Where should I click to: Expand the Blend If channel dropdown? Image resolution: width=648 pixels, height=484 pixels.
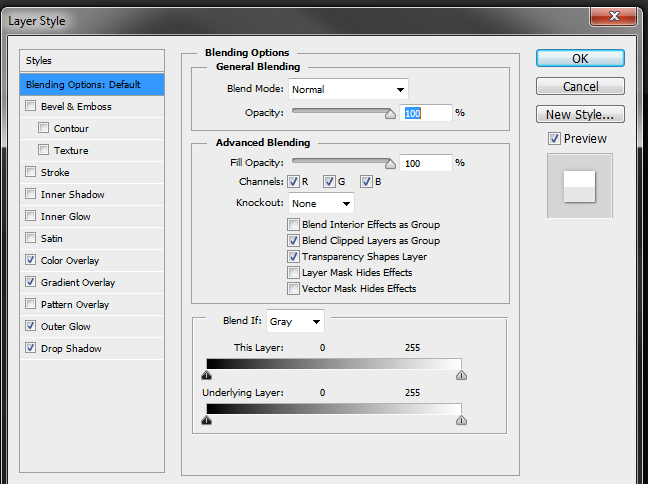pyautogui.click(x=295, y=322)
